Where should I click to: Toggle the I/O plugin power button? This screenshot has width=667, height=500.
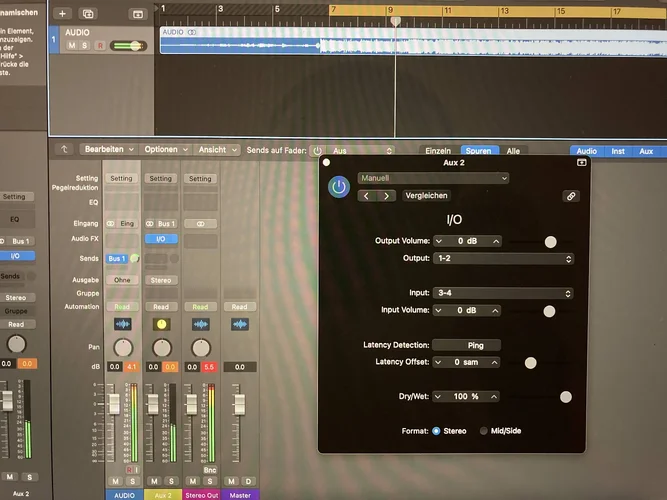click(340, 187)
